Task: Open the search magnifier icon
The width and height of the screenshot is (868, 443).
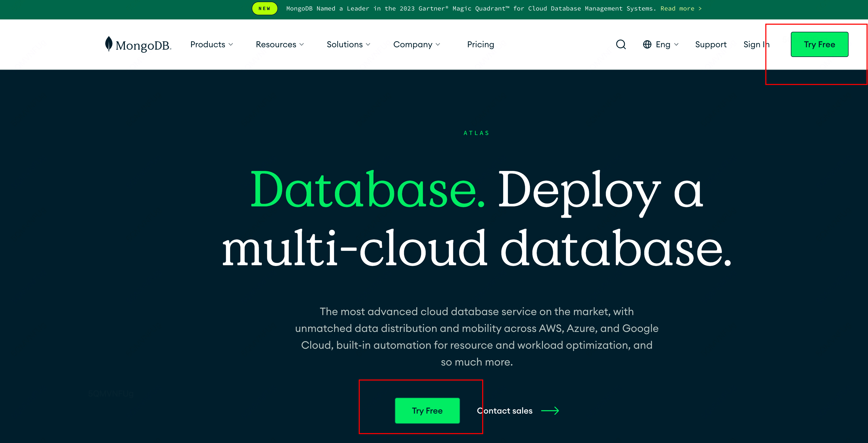Action: coord(621,44)
